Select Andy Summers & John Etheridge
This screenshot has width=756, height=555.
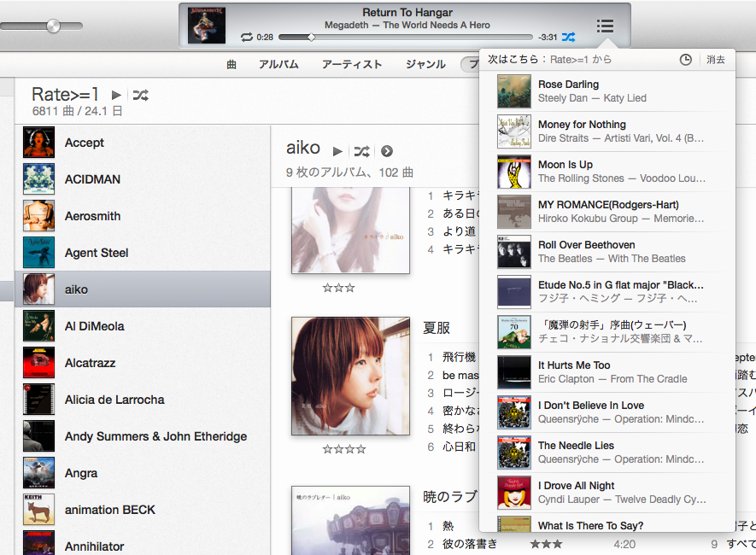143,436
